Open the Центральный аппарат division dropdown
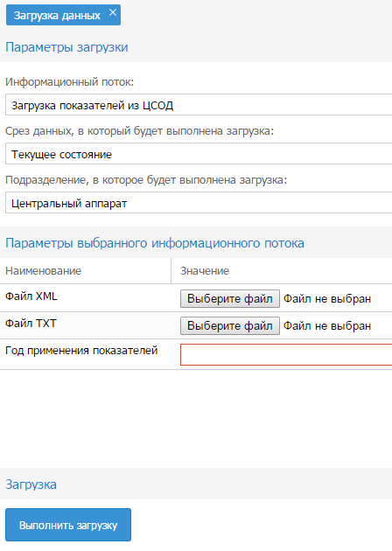 coord(199,203)
